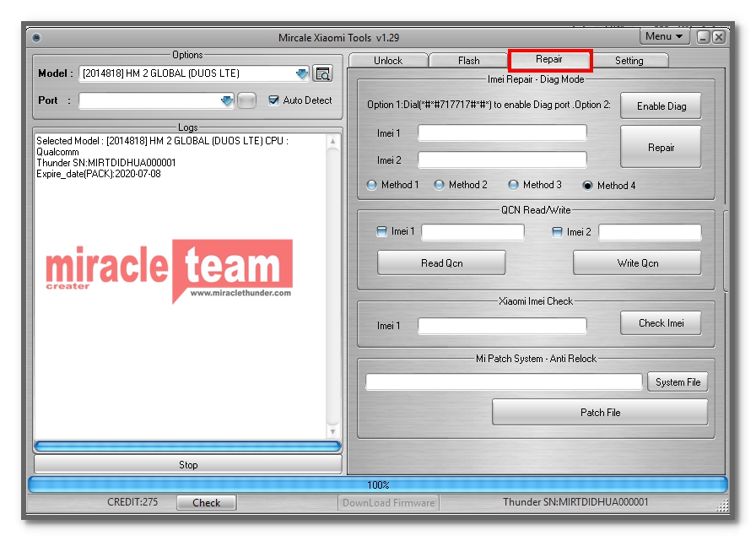Click the 'Thunder SN:MIRTDIDHUA000001' log line

click(106, 163)
